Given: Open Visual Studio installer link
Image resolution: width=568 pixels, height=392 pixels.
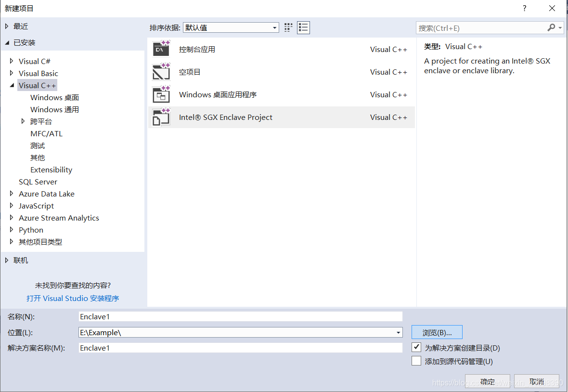Looking at the screenshot, I should click(73, 298).
